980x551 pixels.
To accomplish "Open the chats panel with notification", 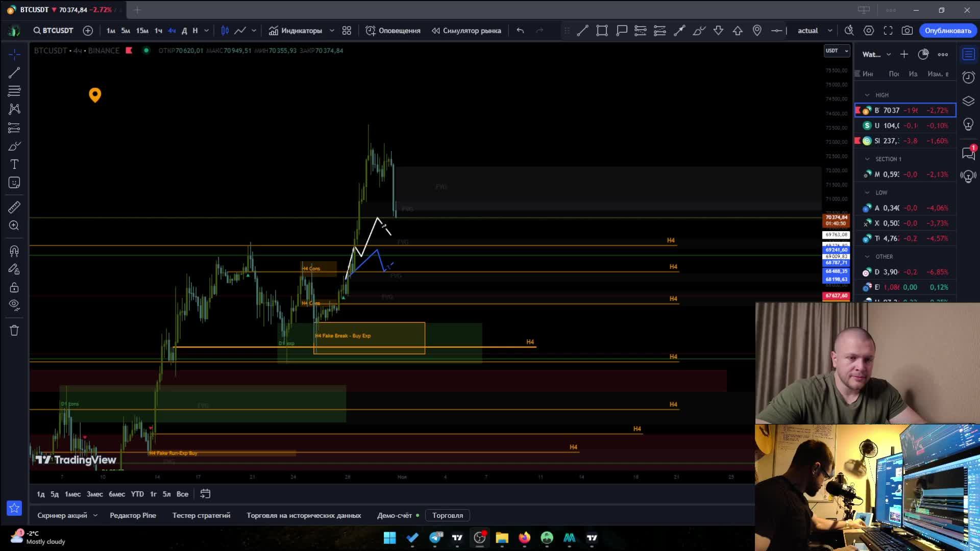I will 968,153.
